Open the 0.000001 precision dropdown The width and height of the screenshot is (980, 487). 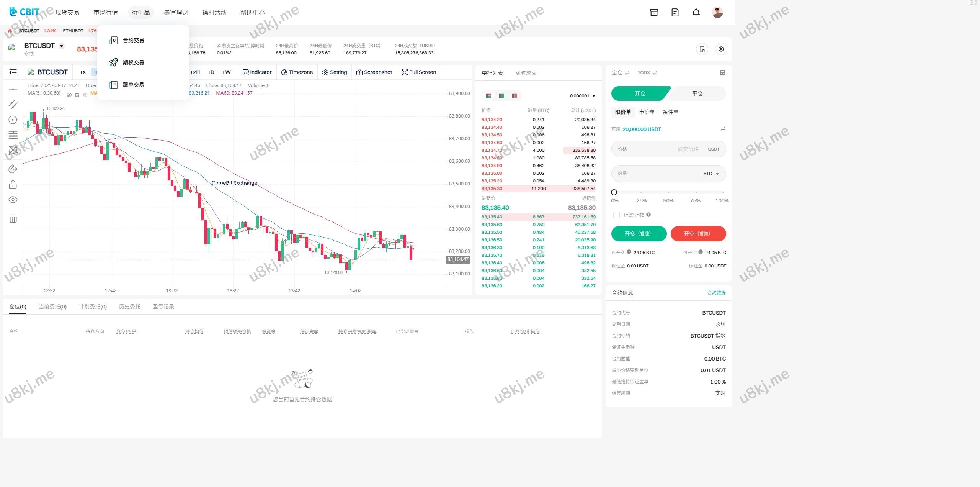(582, 96)
